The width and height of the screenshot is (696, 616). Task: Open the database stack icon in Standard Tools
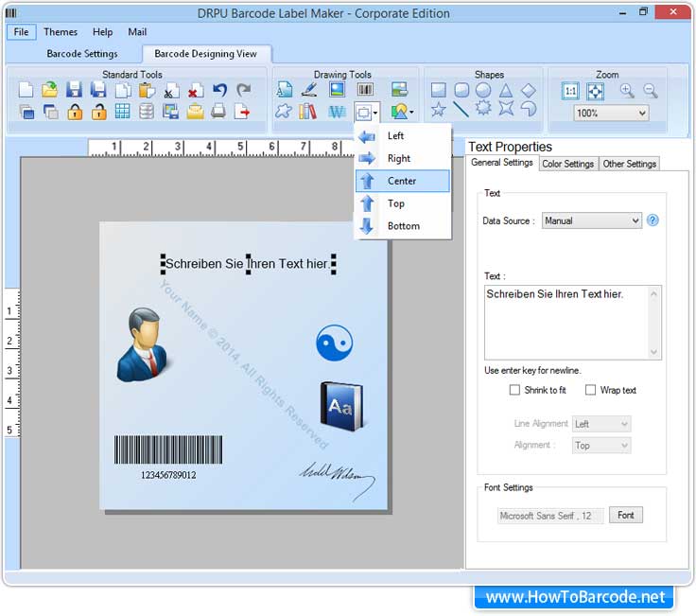click(x=147, y=112)
